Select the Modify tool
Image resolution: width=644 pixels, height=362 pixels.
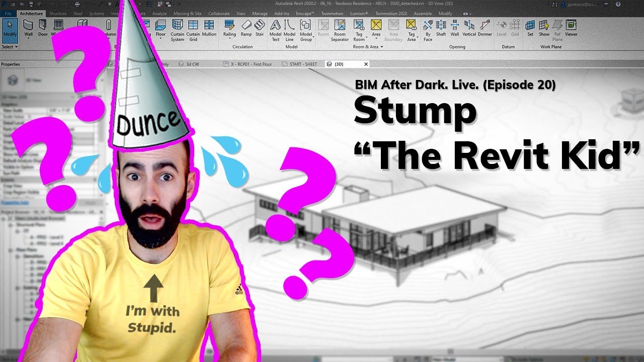point(10,30)
